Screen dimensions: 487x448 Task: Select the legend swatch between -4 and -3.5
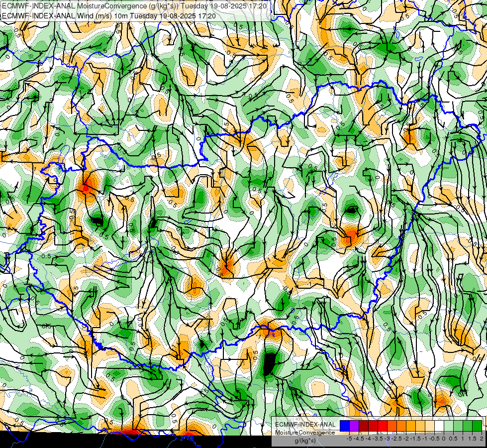pyautogui.click(x=373, y=426)
